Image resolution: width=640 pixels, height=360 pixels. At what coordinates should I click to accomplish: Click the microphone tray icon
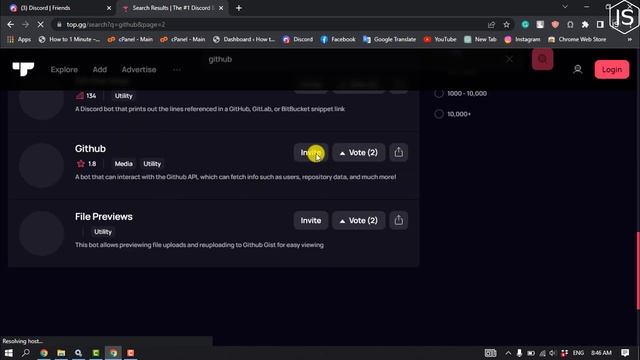tap(519, 353)
